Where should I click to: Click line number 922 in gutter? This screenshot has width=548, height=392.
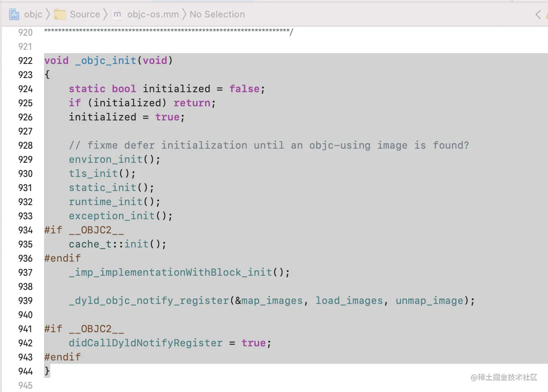point(25,61)
